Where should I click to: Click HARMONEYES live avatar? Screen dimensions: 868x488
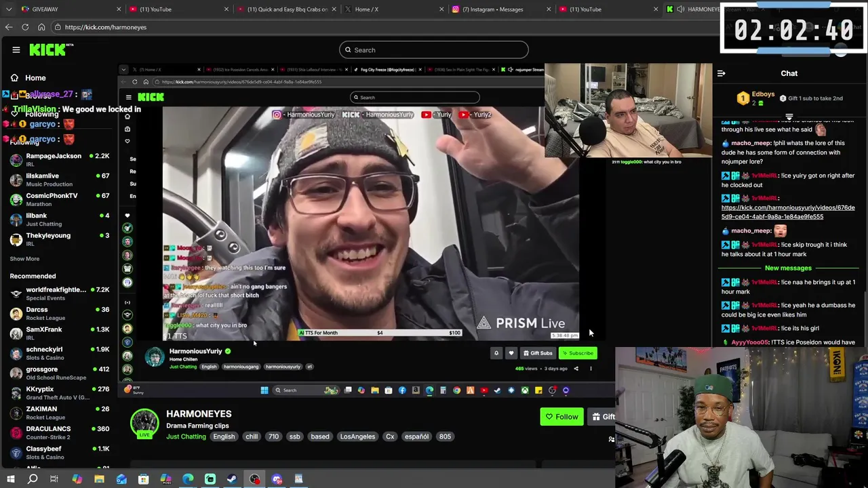144,422
